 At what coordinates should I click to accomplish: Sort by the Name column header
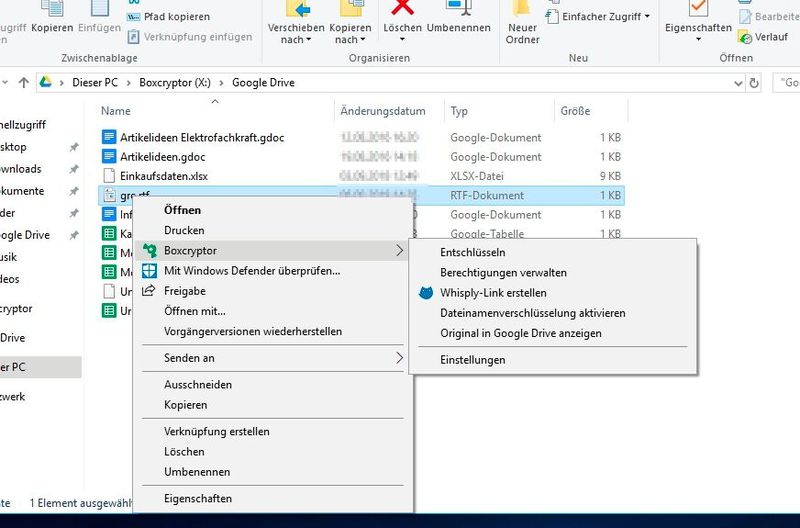click(x=115, y=111)
